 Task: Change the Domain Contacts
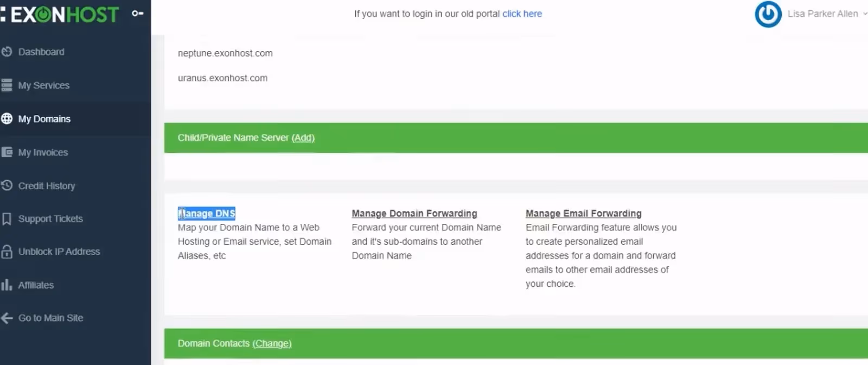click(272, 343)
